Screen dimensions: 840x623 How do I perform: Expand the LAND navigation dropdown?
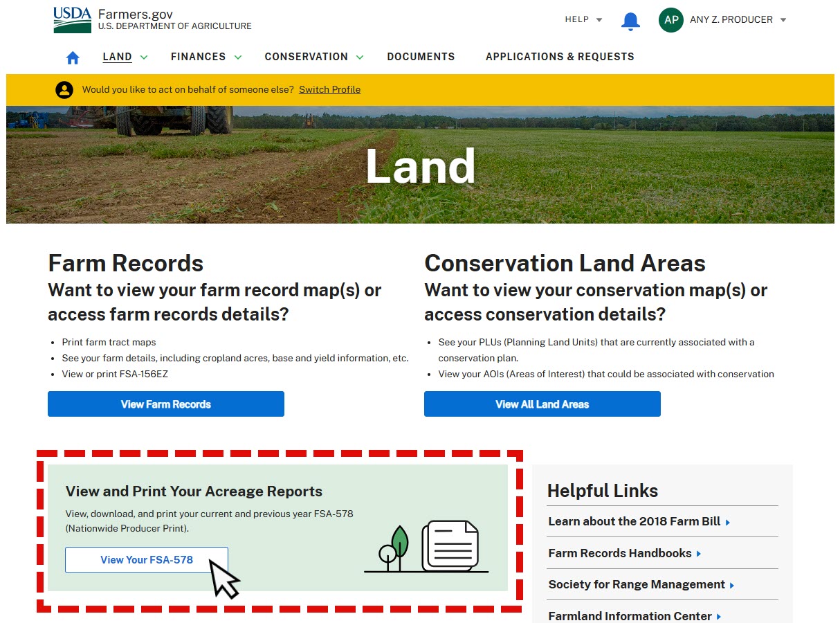(125, 57)
